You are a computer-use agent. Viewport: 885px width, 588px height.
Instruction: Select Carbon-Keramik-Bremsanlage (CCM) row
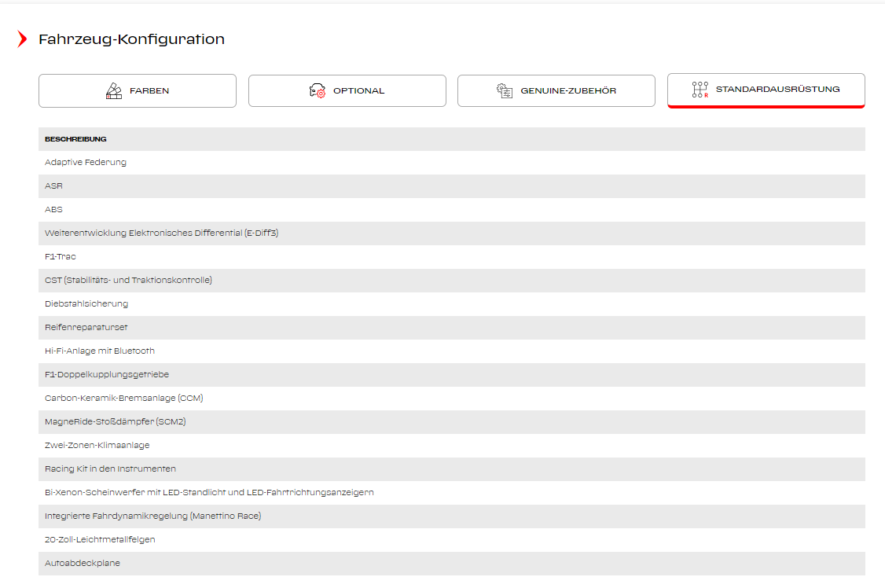pos(124,399)
